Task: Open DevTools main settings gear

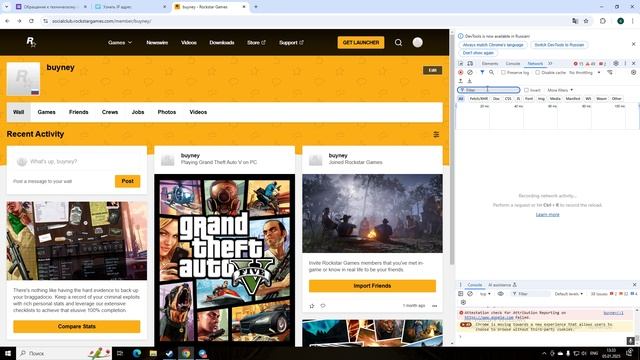Action: pos(616,64)
